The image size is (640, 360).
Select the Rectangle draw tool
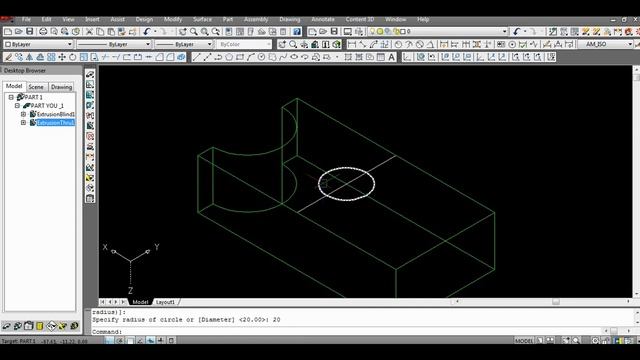[240, 57]
